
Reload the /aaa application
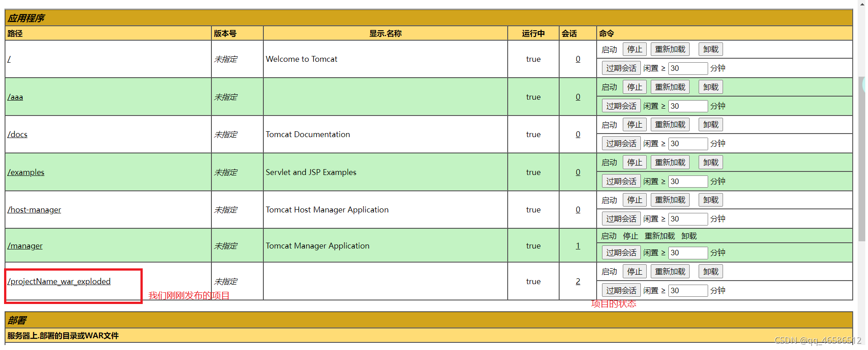[x=670, y=87]
